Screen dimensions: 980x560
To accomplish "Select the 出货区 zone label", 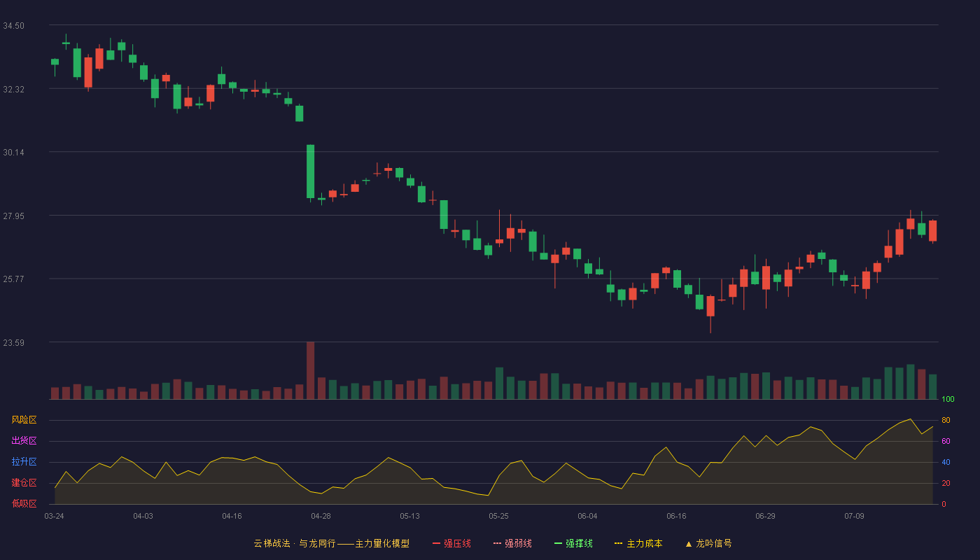I will pos(24,441).
